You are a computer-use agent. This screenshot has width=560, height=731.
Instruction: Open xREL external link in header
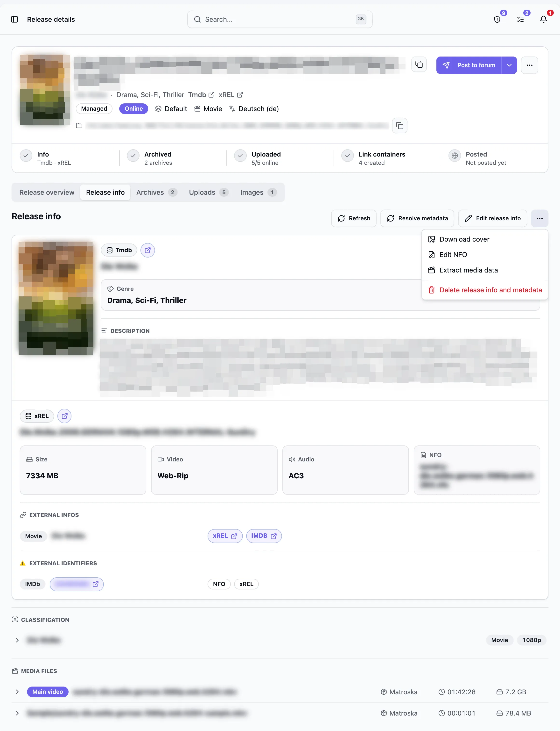pos(231,95)
